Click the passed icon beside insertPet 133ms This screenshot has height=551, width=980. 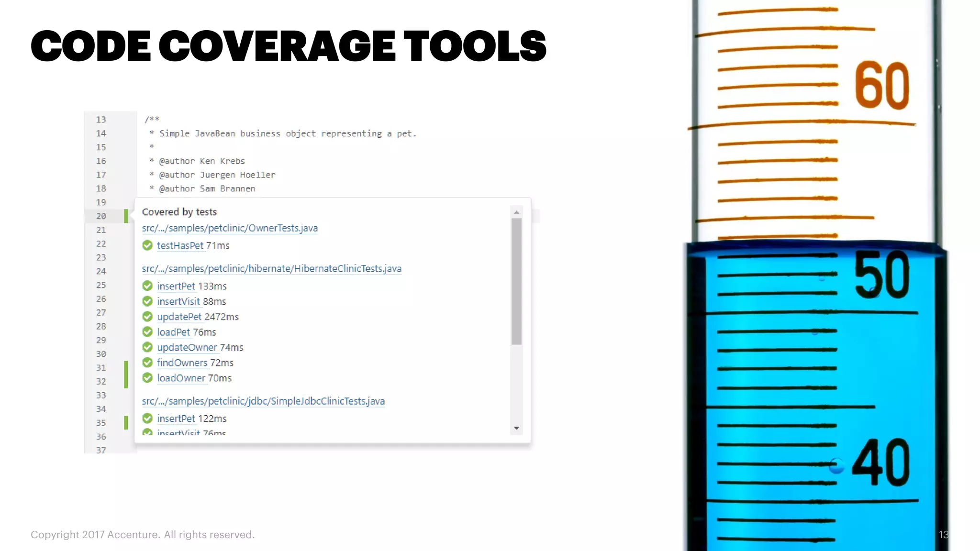pos(147,286)
